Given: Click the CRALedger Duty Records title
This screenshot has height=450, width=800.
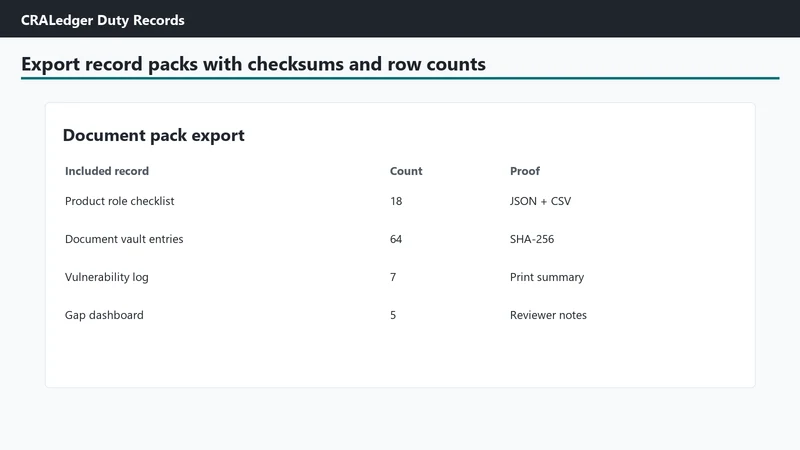Looking at the screenshot, I should (x=103, y=20).
